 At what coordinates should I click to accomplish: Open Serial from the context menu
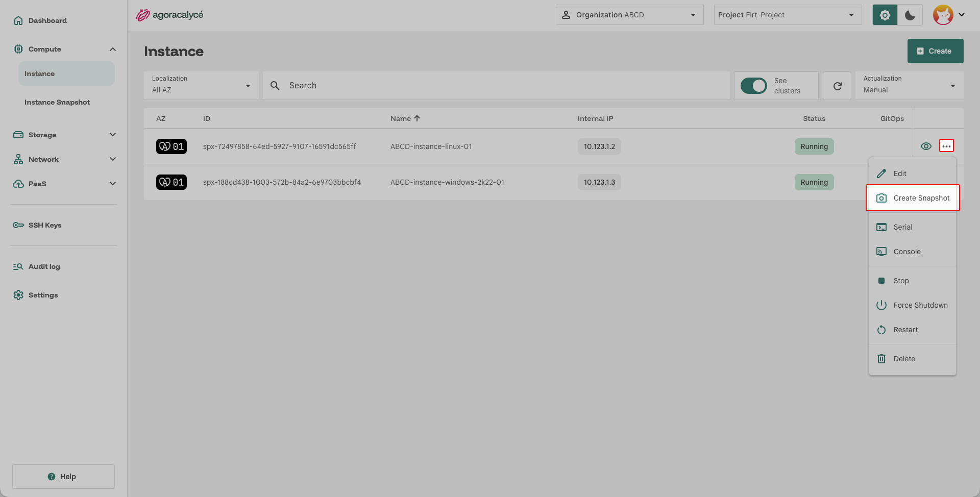click(913, 227)
